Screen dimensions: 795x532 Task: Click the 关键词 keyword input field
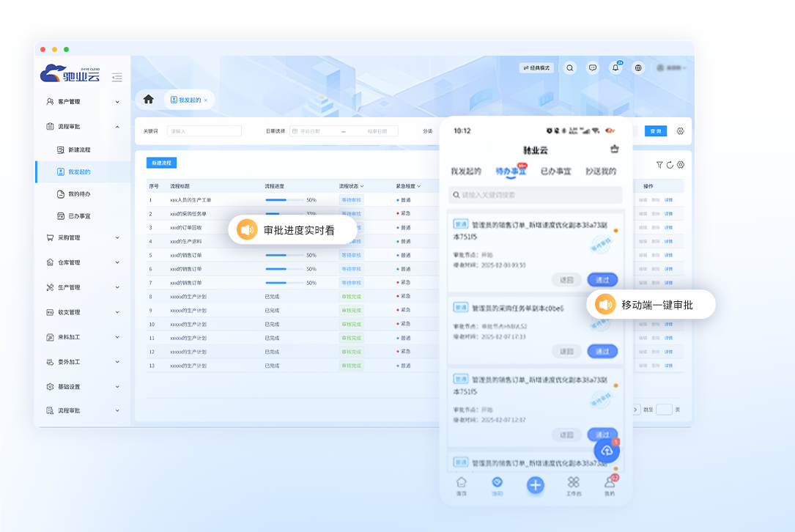tap(204, 131)
